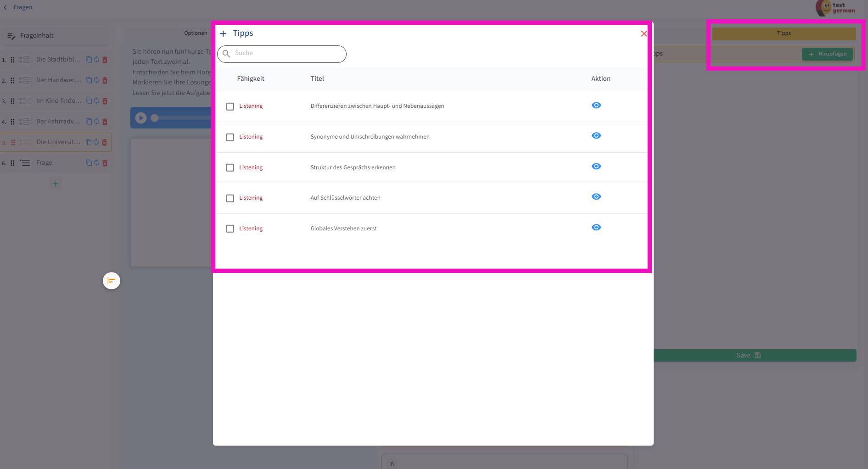Show the 'Synonyme und Umschreibungen wahrnehmen' tip preview
868x469 pixels.
click(x=596, y=136)
